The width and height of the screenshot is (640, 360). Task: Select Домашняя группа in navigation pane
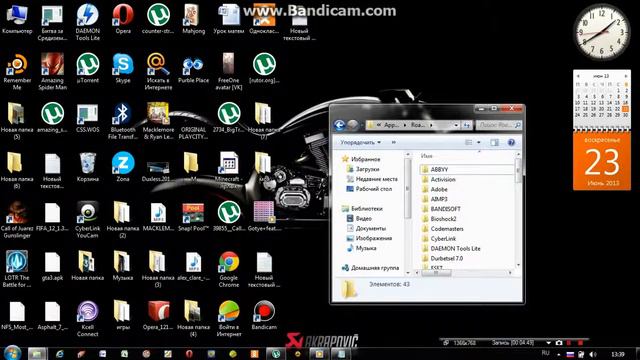(370, 268)
